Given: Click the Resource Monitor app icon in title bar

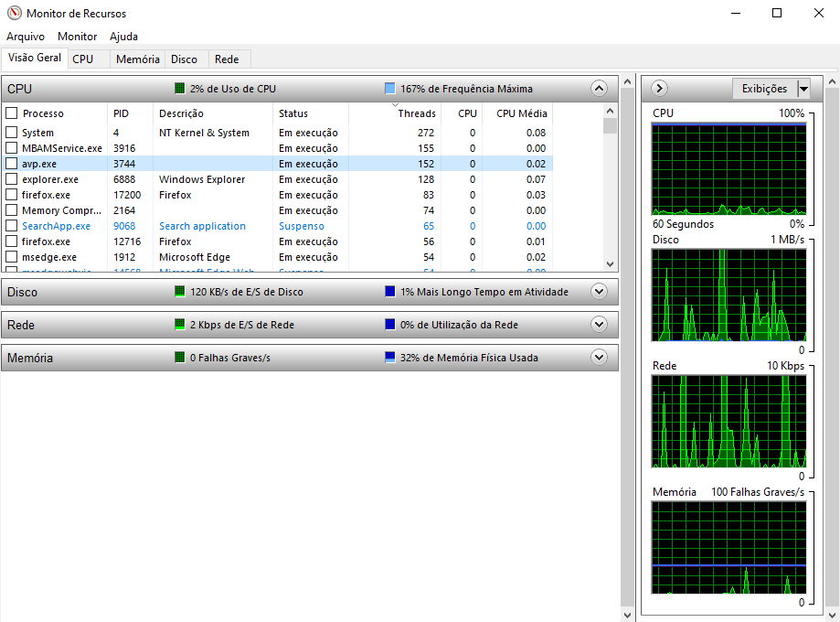Looking at the screenshot, I should pyautogui.click(x=15, y=13).
